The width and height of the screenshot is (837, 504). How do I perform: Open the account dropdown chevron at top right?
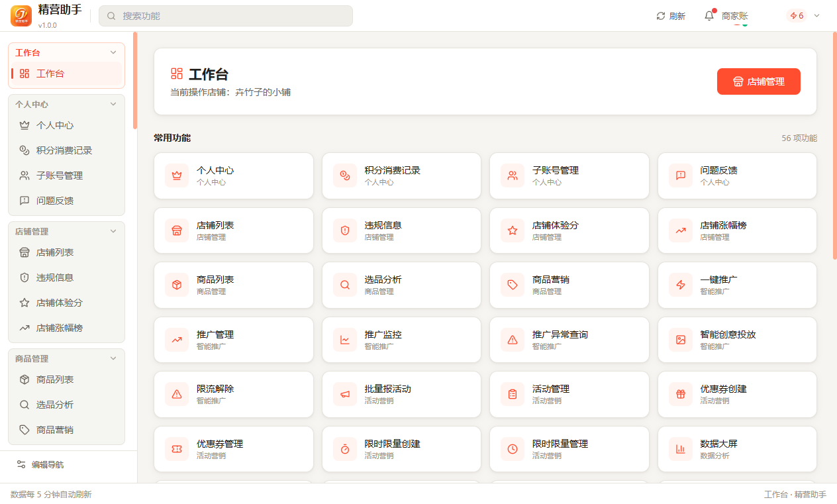(x=816, y=16)
